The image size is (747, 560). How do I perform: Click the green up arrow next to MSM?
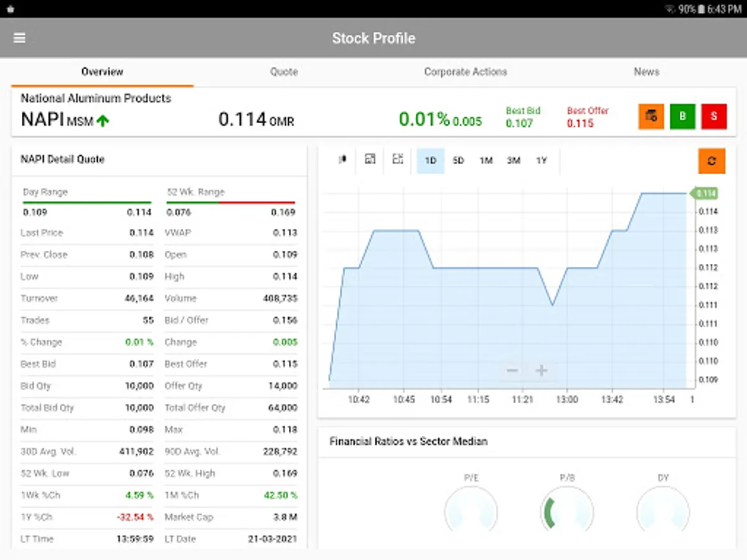pos(103,121)
